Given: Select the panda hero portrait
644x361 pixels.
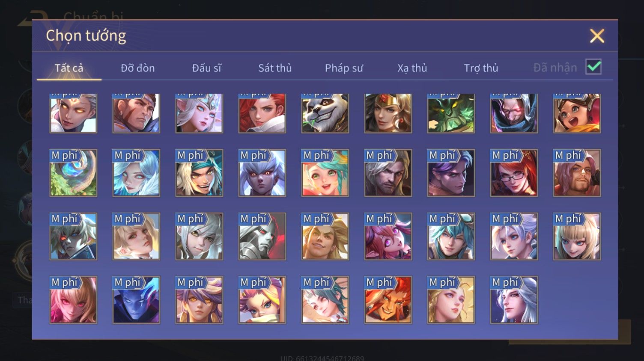Looking at the screenshot, I should point(325,113).
